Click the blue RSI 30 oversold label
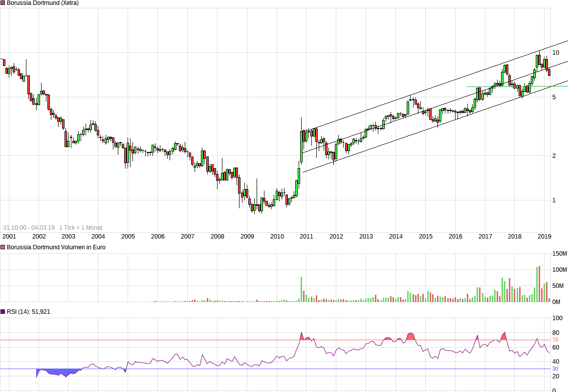The width and height of the screenshot is (568, 392). (555, 369)
